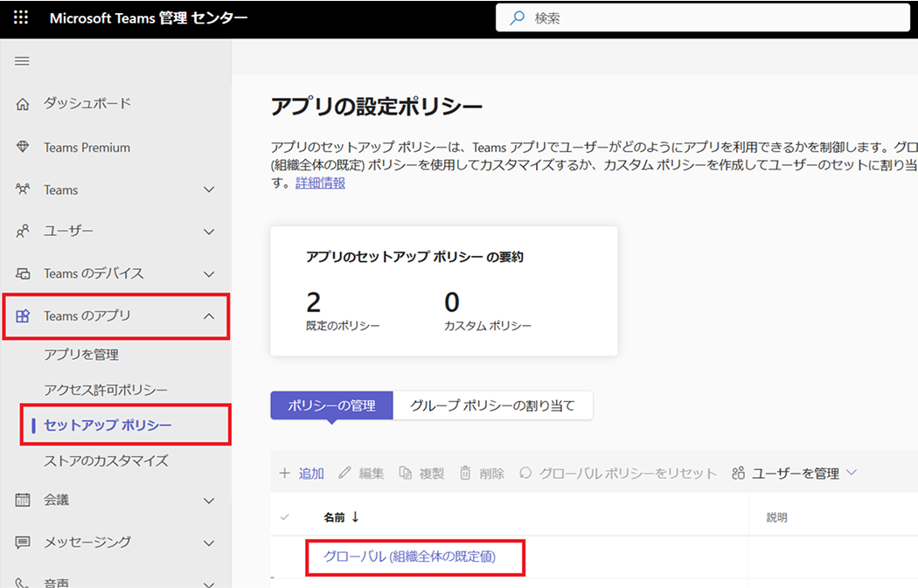918x588 pixels.
Task: Open アクセス許可ポリシー in the sidebar
Action: pyautogui.click(x=106, y=390)
